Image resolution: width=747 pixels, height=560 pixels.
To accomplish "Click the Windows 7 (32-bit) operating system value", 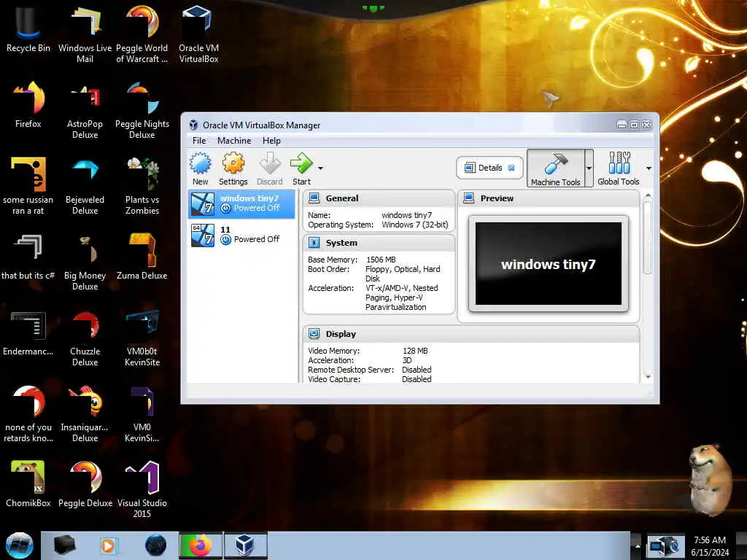I will [414, 225].
